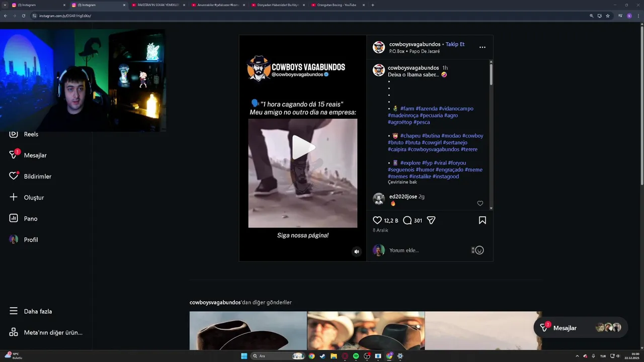Reload the Instagram page

23,16
